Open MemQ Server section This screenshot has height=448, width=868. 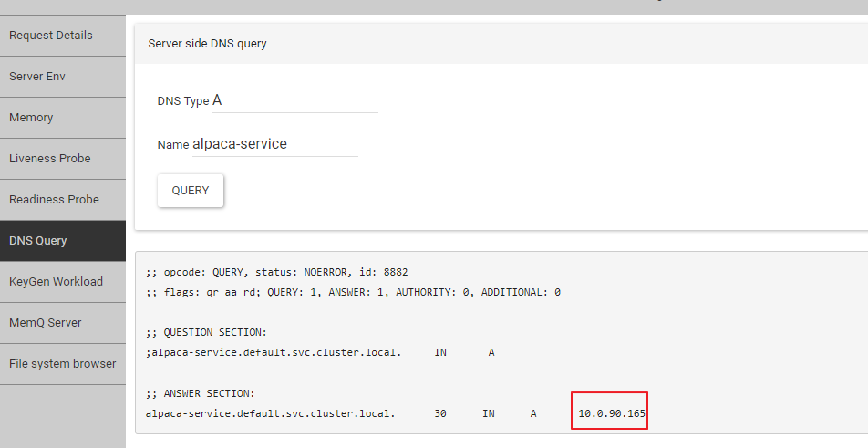coord(63,323)
